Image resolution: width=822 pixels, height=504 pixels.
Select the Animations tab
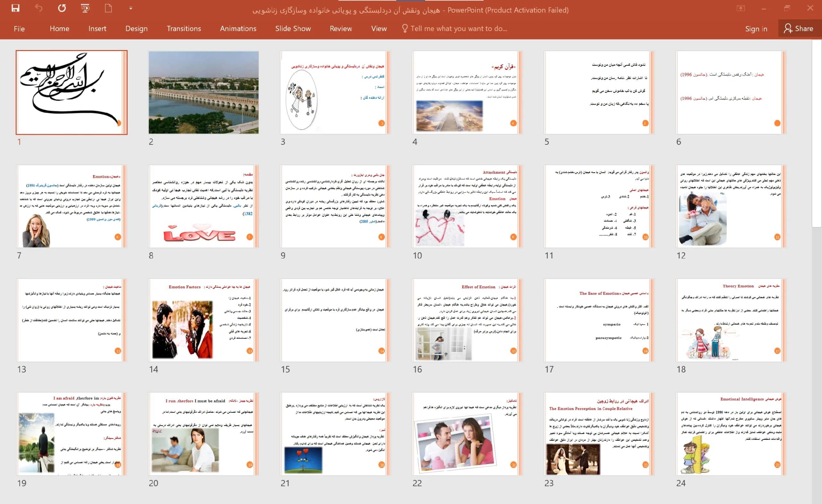click(238, 29)
